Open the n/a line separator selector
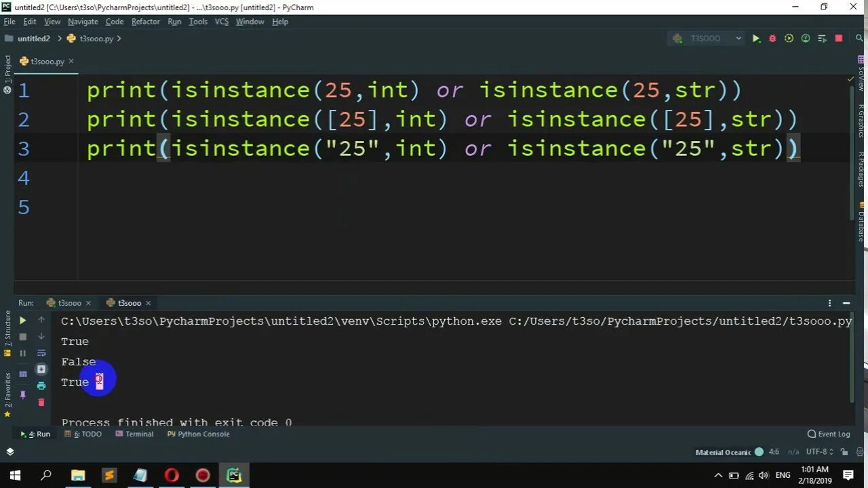This screenshot has width=868, height=488. (x=793, y=451)
